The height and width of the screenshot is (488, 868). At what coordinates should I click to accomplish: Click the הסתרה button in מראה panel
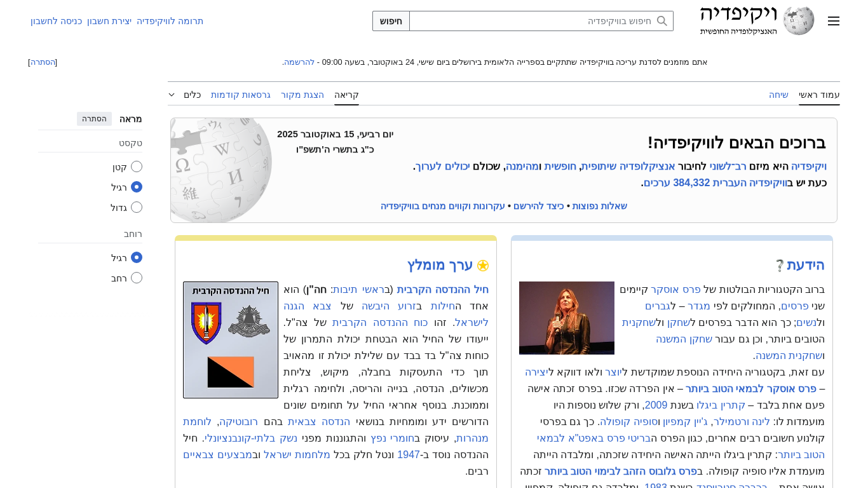tap(94, 119)
